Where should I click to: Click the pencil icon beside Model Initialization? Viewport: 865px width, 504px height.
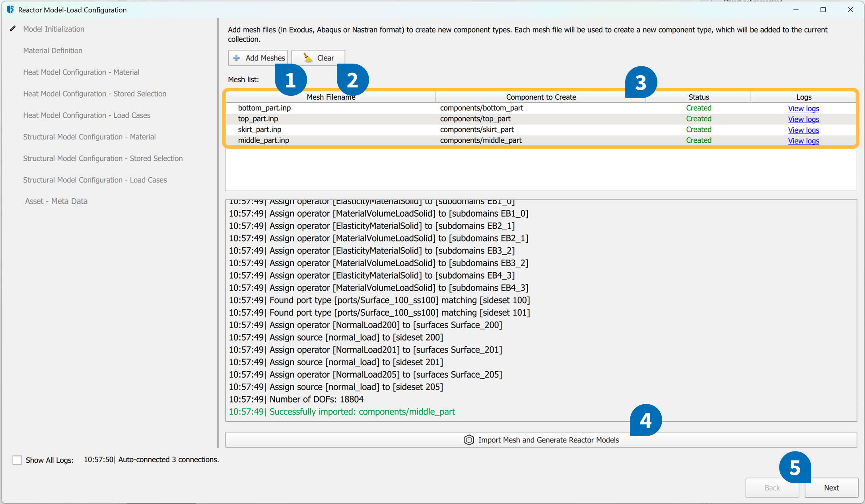point(13,29)
